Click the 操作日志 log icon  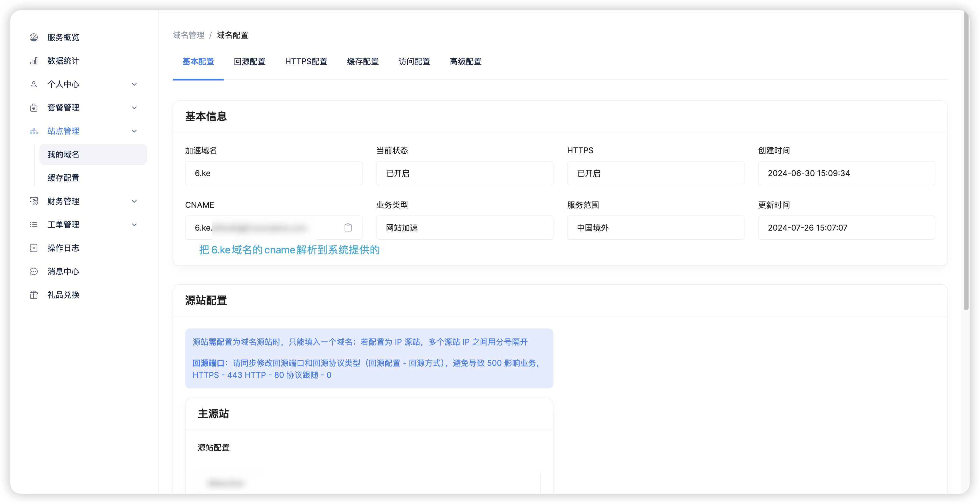click(33, 248)
